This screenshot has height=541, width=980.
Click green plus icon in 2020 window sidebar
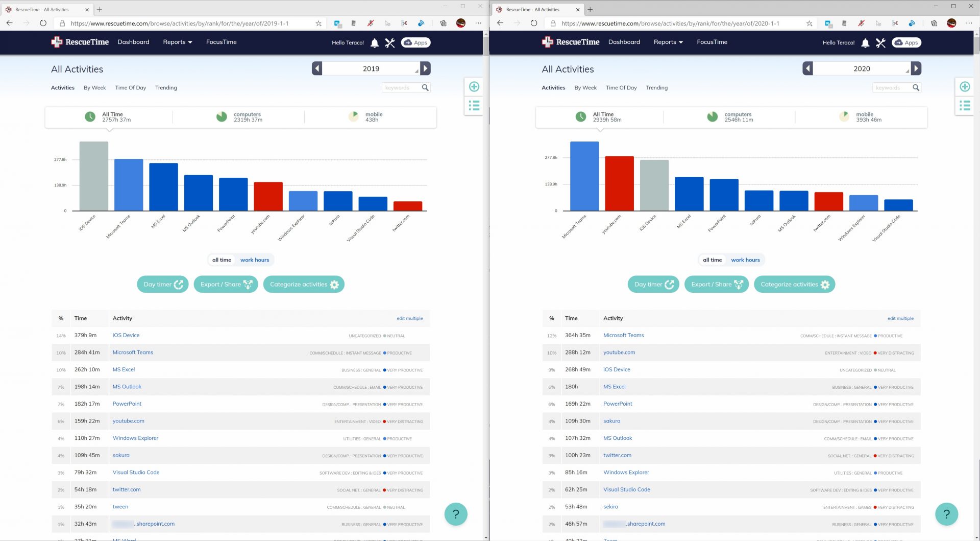click(x=965, y=87)
